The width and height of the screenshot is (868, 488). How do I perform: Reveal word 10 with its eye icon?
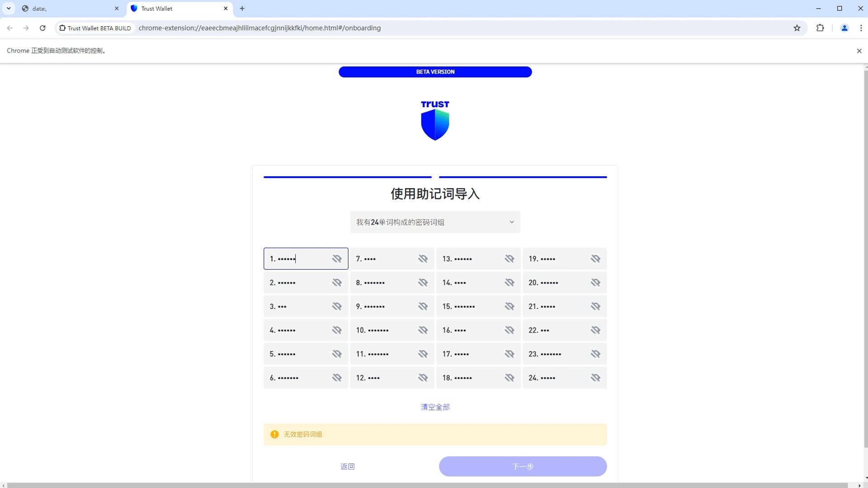pyautogui.click(x=423, y=330)
